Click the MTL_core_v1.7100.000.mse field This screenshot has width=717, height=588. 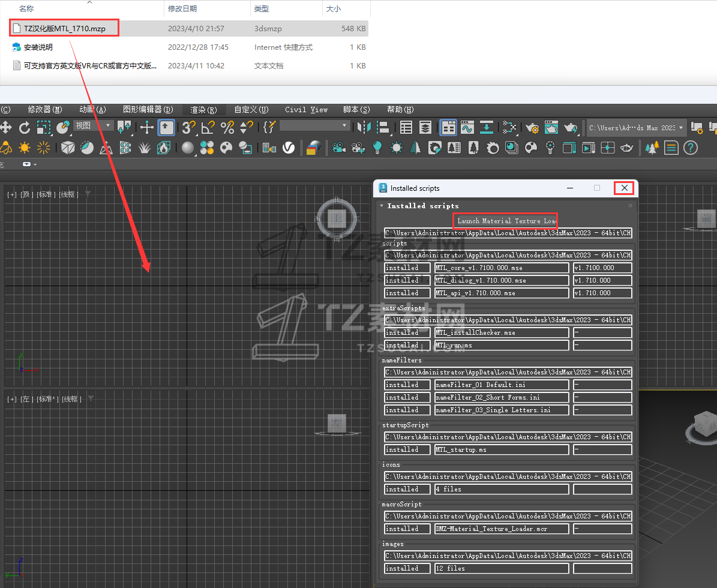point(502,268)
